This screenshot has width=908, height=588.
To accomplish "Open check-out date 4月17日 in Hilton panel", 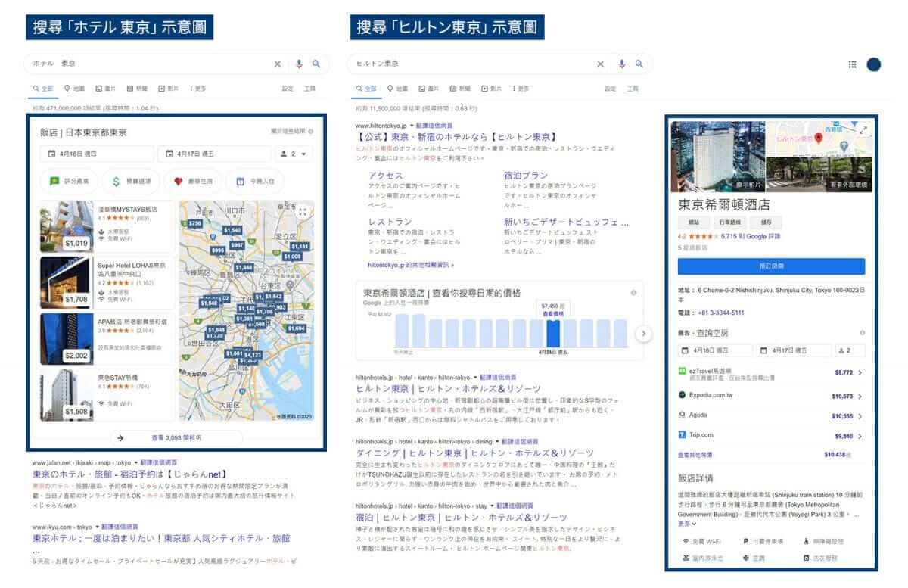I will pos(793,350).
